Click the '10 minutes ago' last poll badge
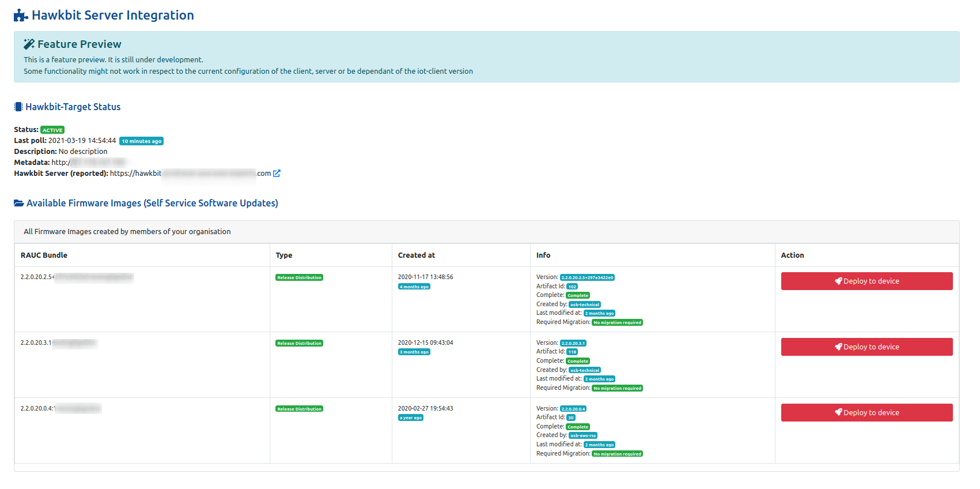 pos(141,141)
